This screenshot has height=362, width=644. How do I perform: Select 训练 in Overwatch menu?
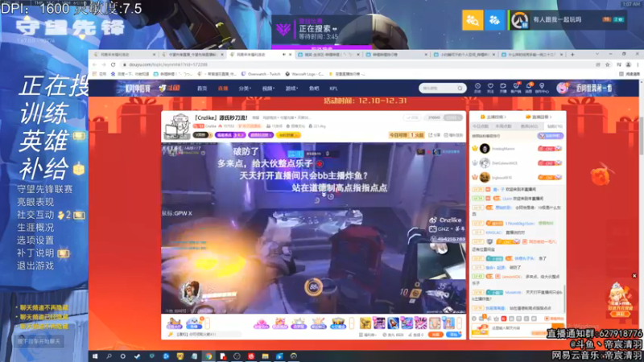tap(43, 113)
